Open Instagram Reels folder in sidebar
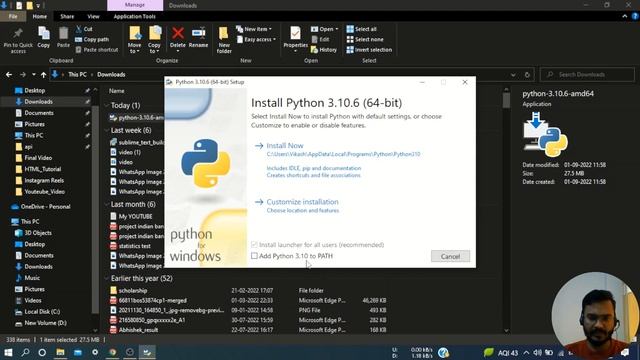 44,180
